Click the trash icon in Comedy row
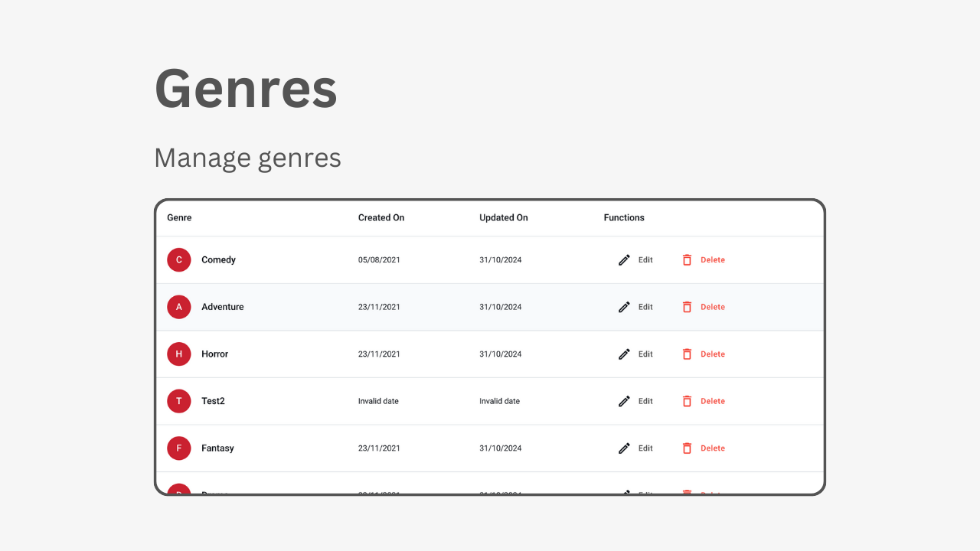Image resolution: width=980 pixels, height=551 pixels. click(687, 260)
